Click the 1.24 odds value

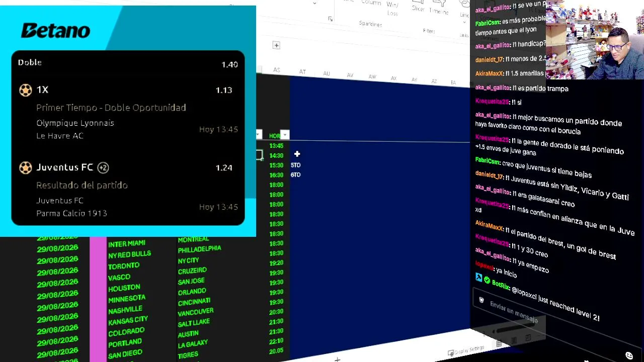coord(224,168)
